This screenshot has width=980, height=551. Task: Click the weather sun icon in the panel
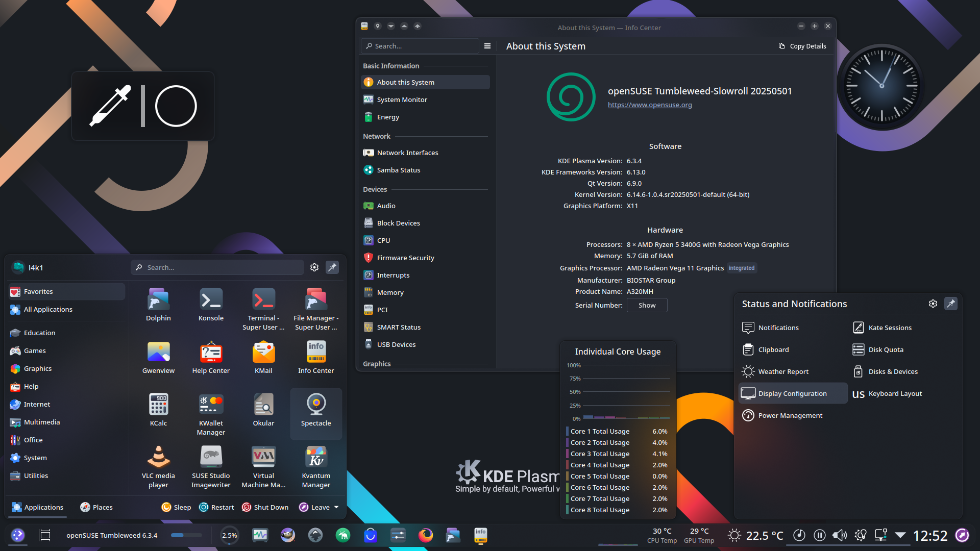pos(734,535)
